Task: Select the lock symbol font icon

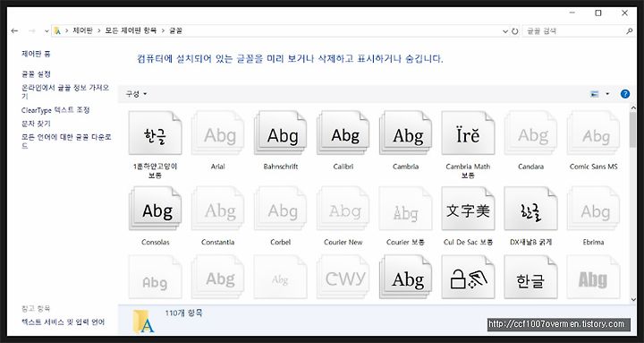Action: tap(468, 278)
